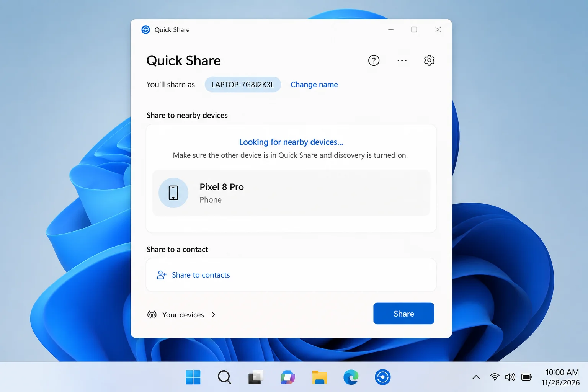This screenshot has width=588, height=392.
Task: Maximize the Quick Share window
Action: (x=414, y=29)
